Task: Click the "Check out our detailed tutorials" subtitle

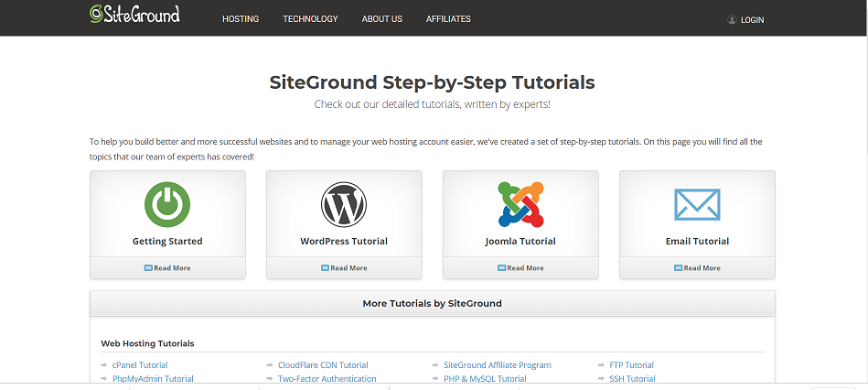Action: (x=433, y=104)
